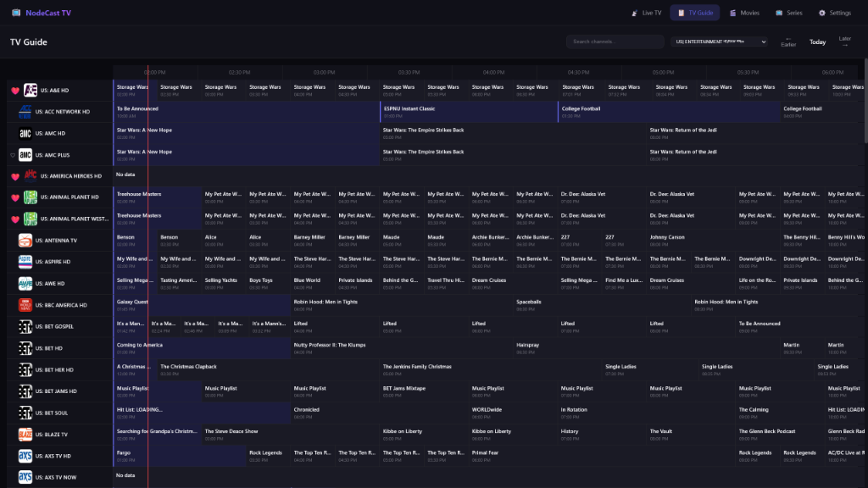The height and width of the screenshot is (488, 868).
Task: Click the AXS TV HD channel logo
Action: (25, 456)
